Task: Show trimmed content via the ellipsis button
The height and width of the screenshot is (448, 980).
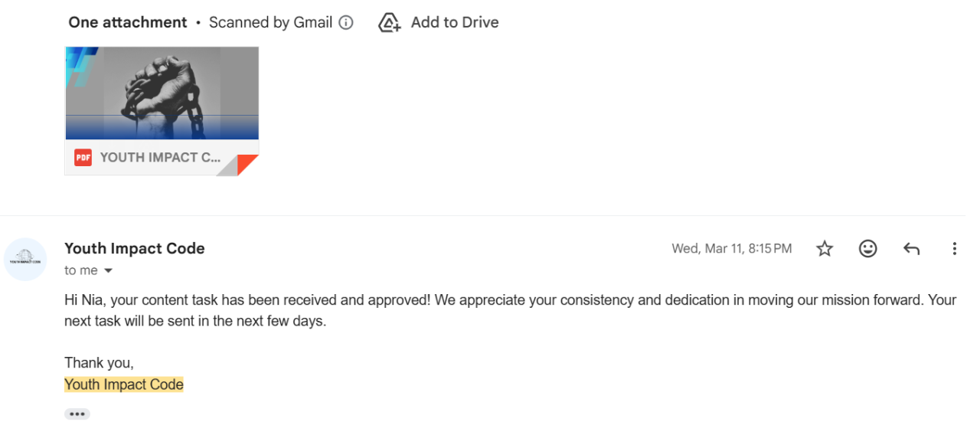Action: (x=77, y=414)
